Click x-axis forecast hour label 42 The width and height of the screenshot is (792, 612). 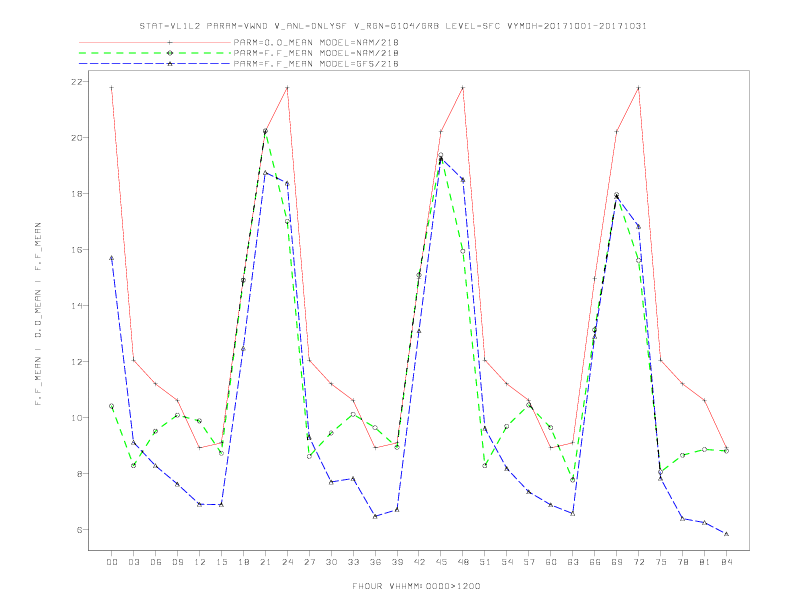click(419, 562)
